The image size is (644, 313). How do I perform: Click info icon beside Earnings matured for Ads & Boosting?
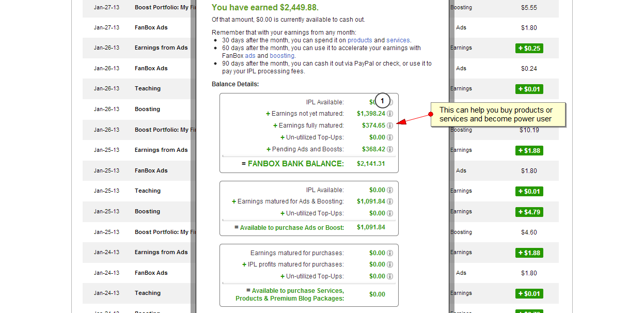[390, 201]
